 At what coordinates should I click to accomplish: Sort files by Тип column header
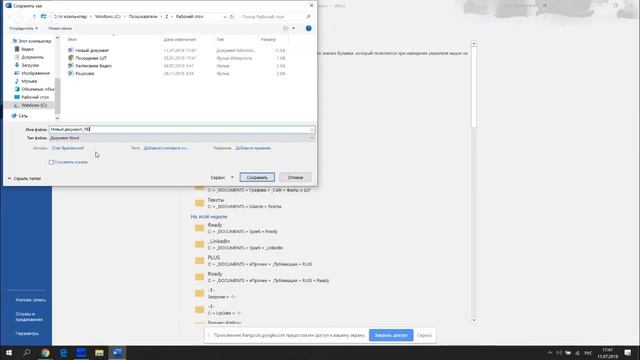tap(220, 40)
